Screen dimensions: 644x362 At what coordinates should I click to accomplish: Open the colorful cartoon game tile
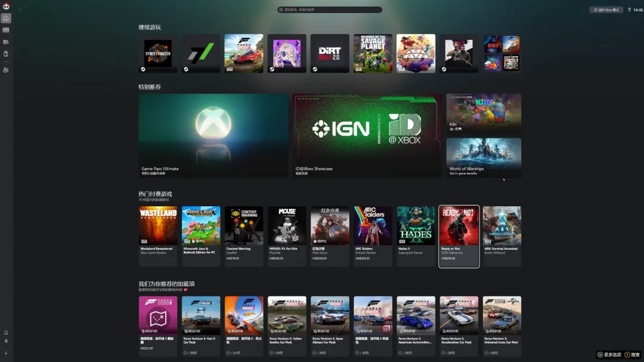click(416, 54)
